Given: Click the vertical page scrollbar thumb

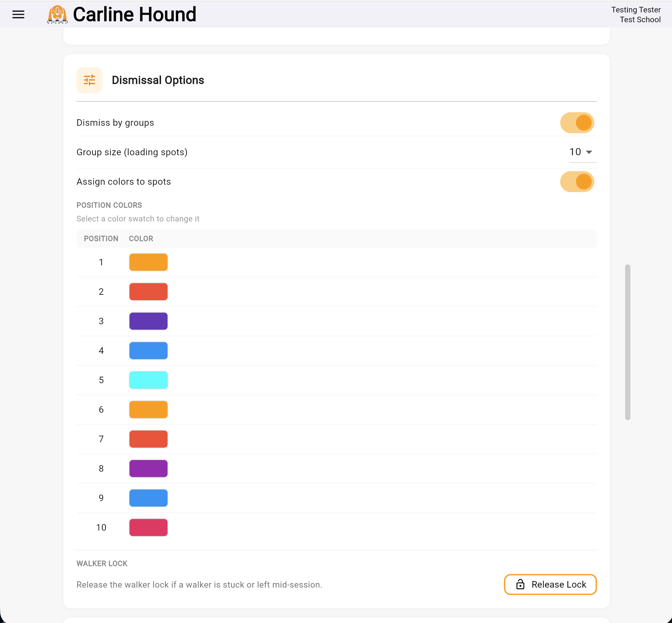Looking at the screenshot, I should (x=627, y=342).
